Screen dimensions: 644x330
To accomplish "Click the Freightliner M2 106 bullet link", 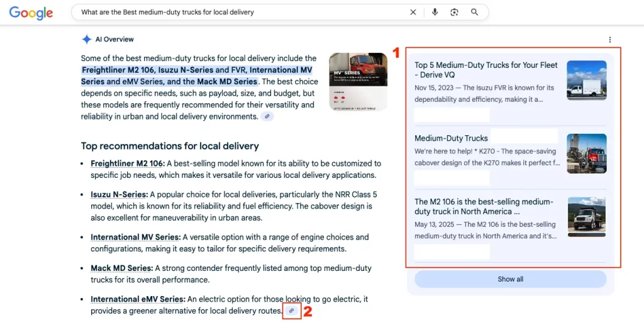I will [x=127, y=163].
